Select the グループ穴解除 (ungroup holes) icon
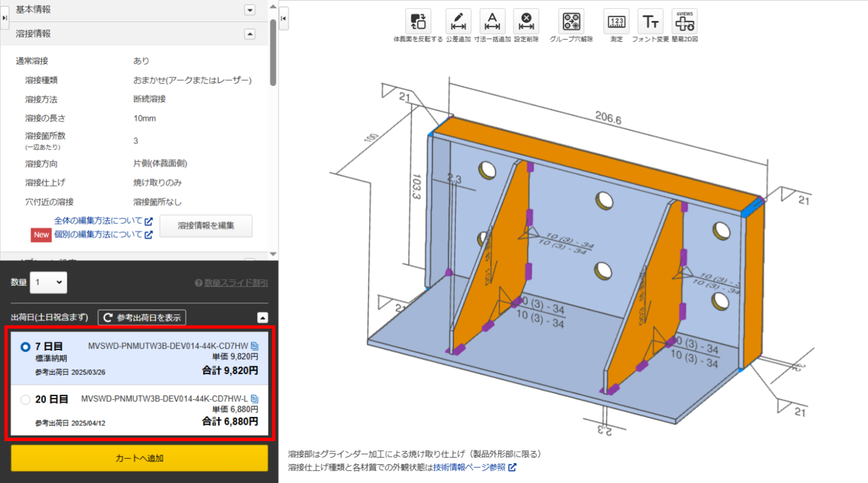The height and width of the screenshot is (483, 868). (x=571, y=21)
